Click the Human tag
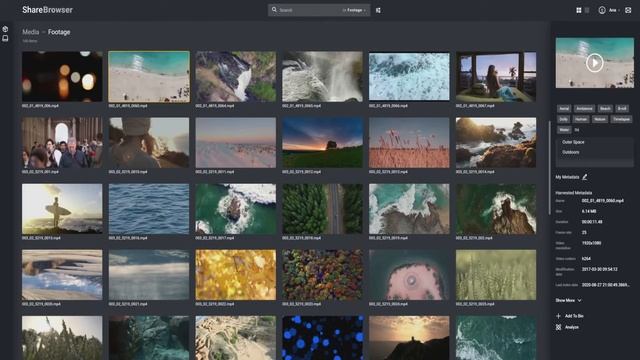Viewport: 640px width, 360px height. [581, 119]
